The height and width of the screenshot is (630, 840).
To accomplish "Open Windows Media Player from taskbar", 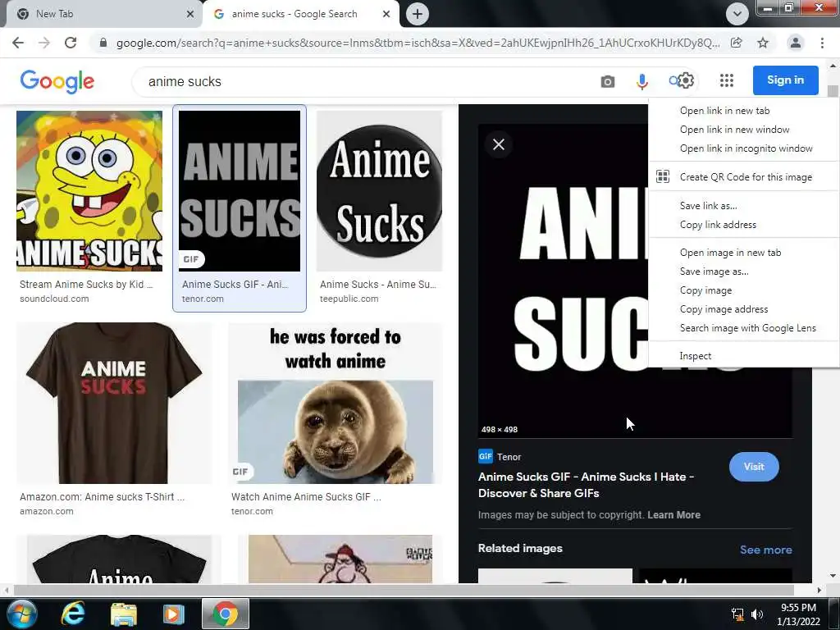I will 173,614.
